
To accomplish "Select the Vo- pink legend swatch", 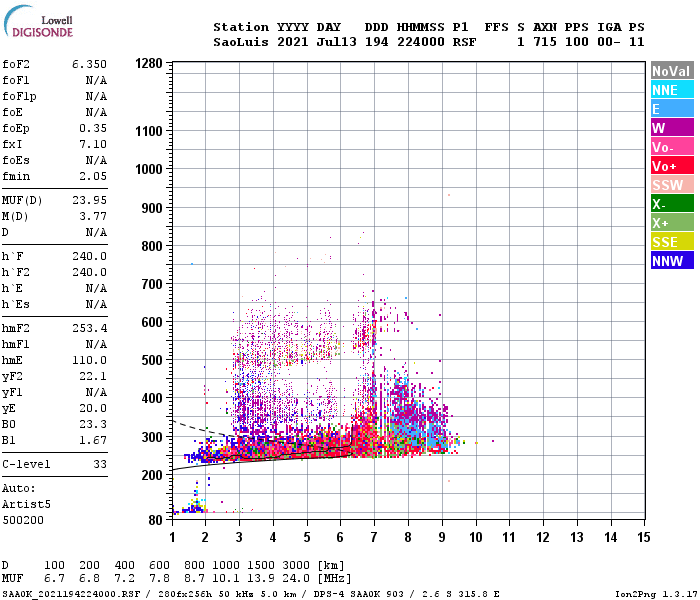I will [672, 147].
